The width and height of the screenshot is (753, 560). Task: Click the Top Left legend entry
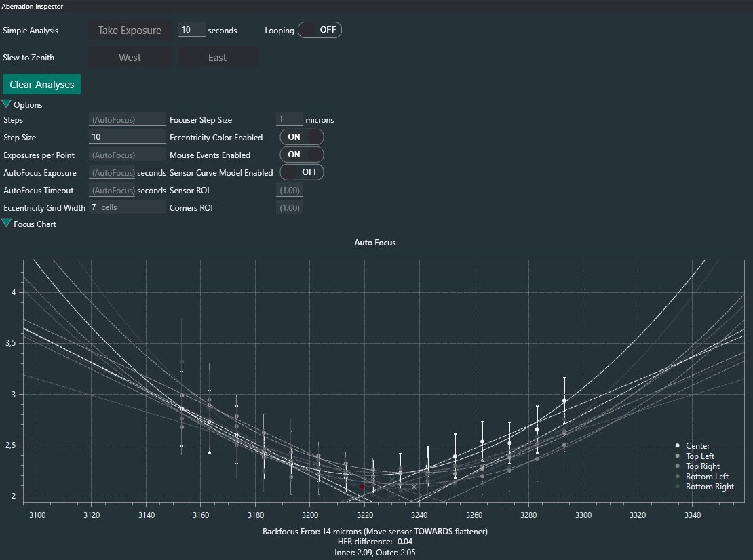[x=695, y=456]
